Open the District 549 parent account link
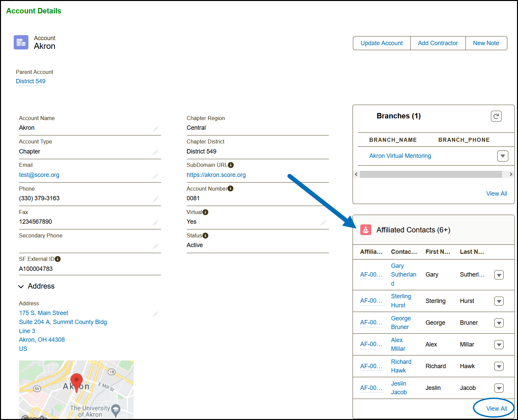Image resolution: width=518 pixels, height=420 pixels. click(x=31, y=81)
